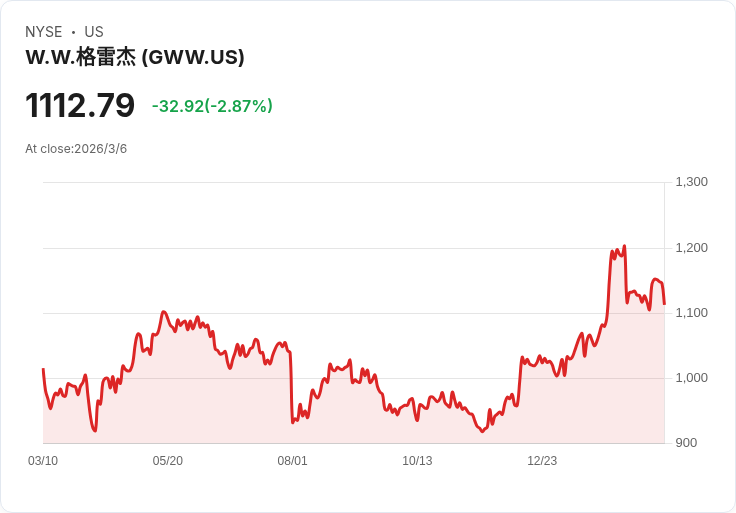Click the 1,000 y-axis label
This screenshot has height=513, width=736.
[691, 378]
